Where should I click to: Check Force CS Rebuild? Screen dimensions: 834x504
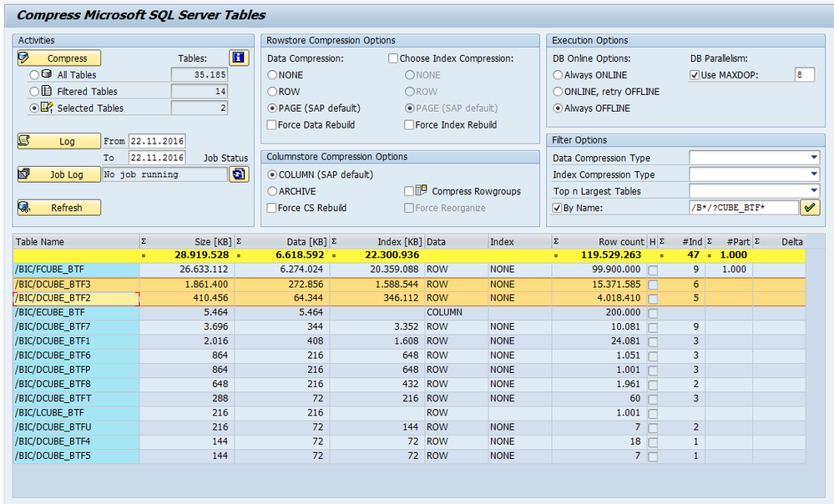(272, 208)
